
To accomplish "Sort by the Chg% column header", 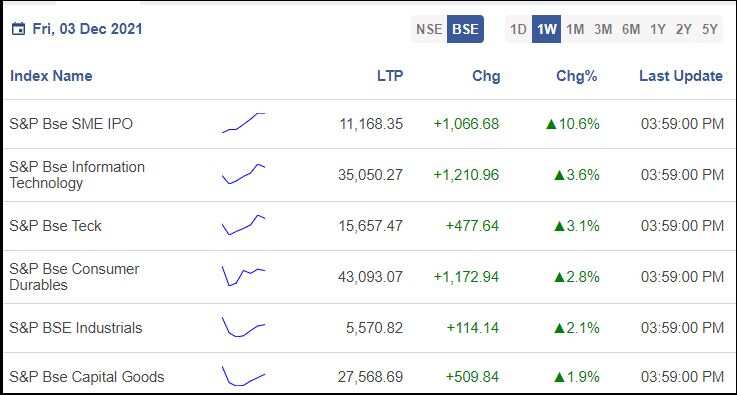I will point(576,76).
